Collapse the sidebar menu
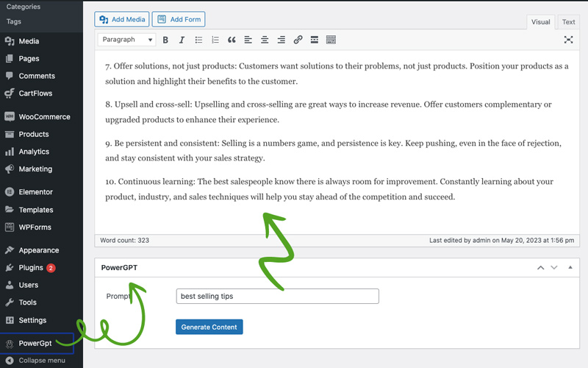 point(41,361)
